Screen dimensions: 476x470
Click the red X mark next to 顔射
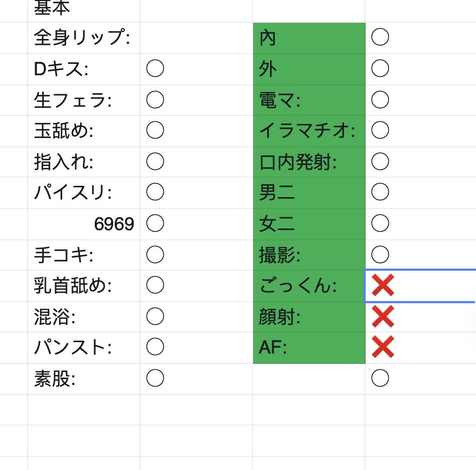[x=383, y=316]
